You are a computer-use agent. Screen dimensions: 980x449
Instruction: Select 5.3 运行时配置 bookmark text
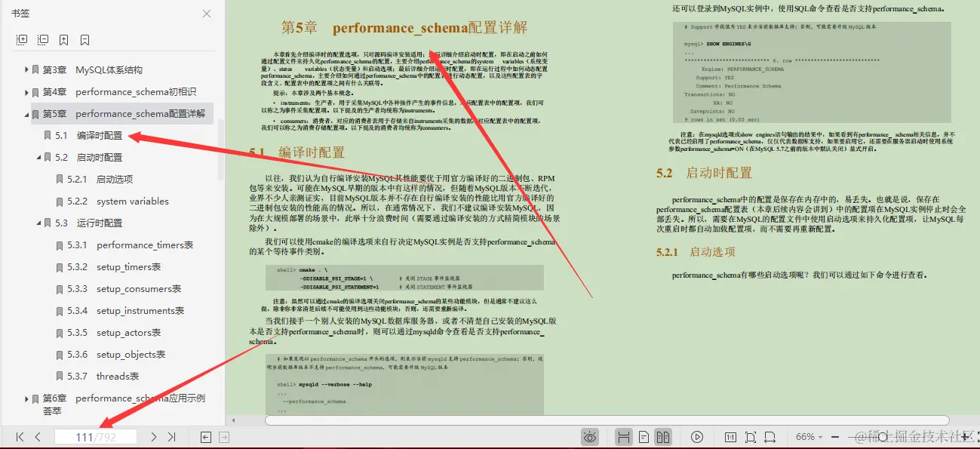coord(88,223)
